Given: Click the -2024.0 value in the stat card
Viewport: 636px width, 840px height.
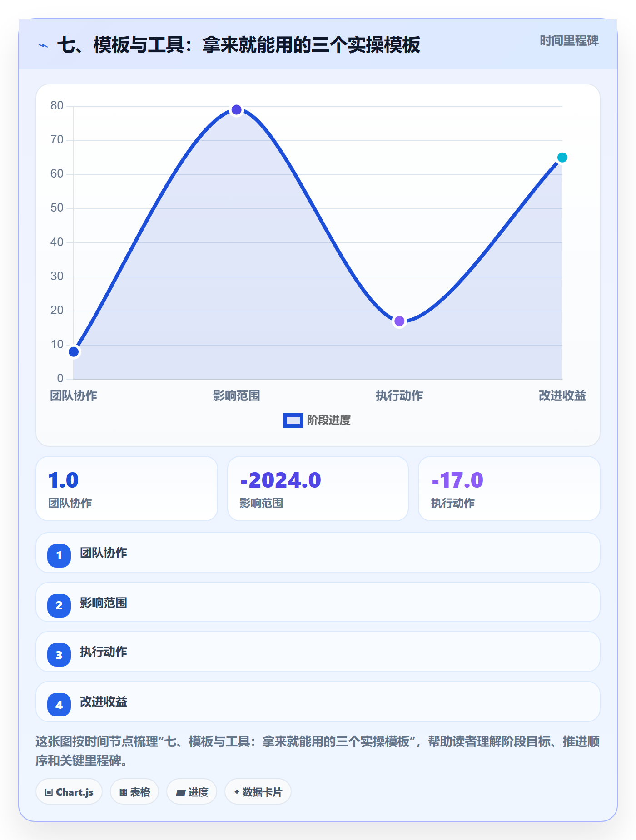Looking at the screenshot, I should pyautogui.click(x=281, y=480).
